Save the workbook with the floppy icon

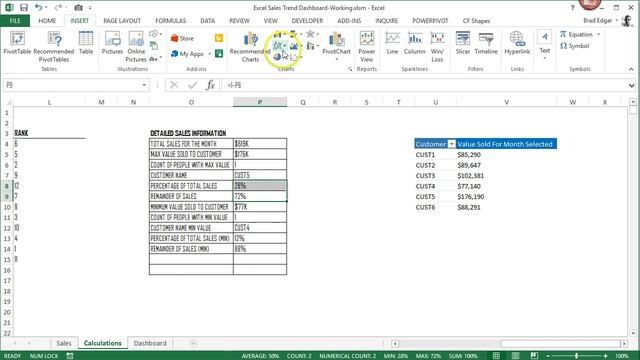(x=24, y=8)
